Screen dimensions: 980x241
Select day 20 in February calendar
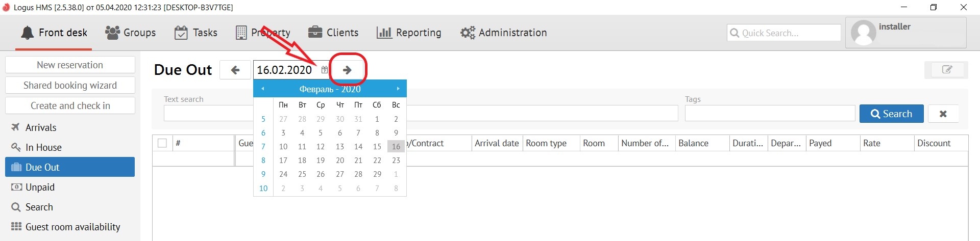click(340, 160)
